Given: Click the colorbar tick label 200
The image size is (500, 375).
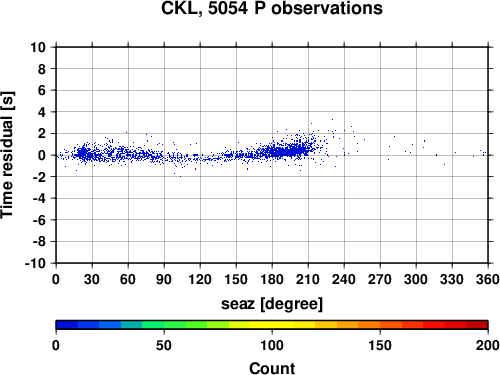Looking at the screenshot, I should [488, 345].
